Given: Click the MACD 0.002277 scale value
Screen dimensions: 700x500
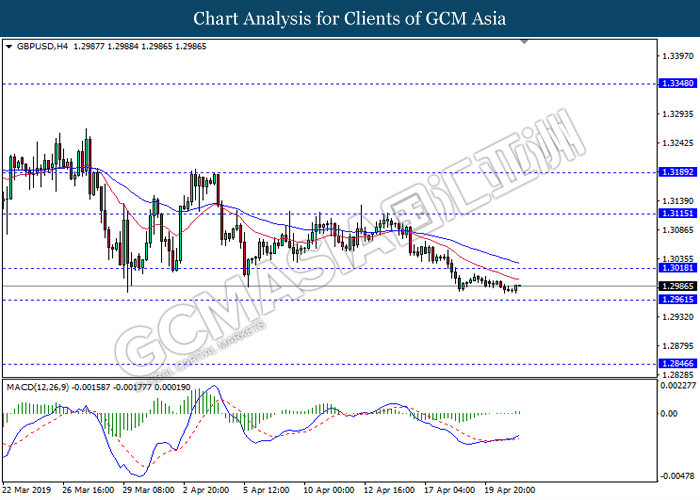Looking at the screenshot, I should point(678,386).
